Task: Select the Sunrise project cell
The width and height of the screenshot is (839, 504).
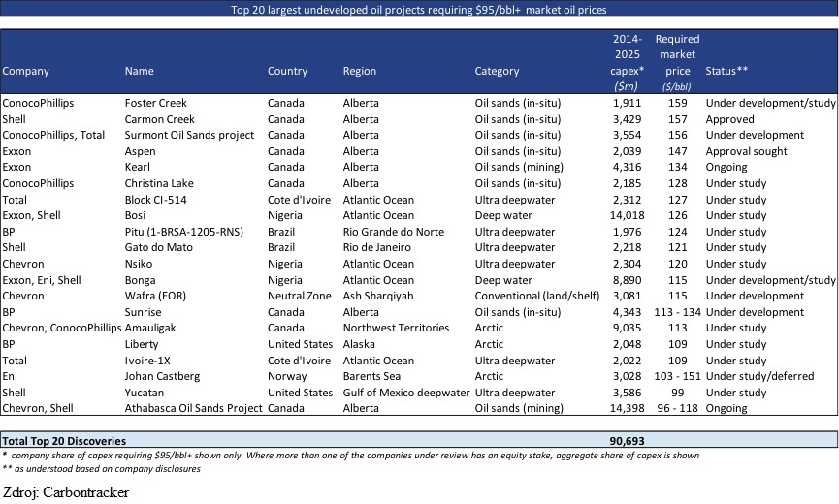Action: point(143,312)
